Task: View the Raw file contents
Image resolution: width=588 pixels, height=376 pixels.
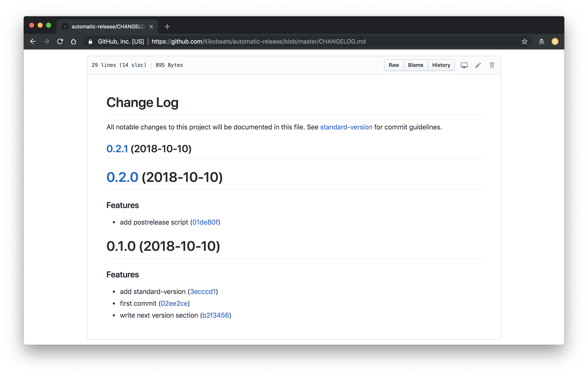Action: 394,65
